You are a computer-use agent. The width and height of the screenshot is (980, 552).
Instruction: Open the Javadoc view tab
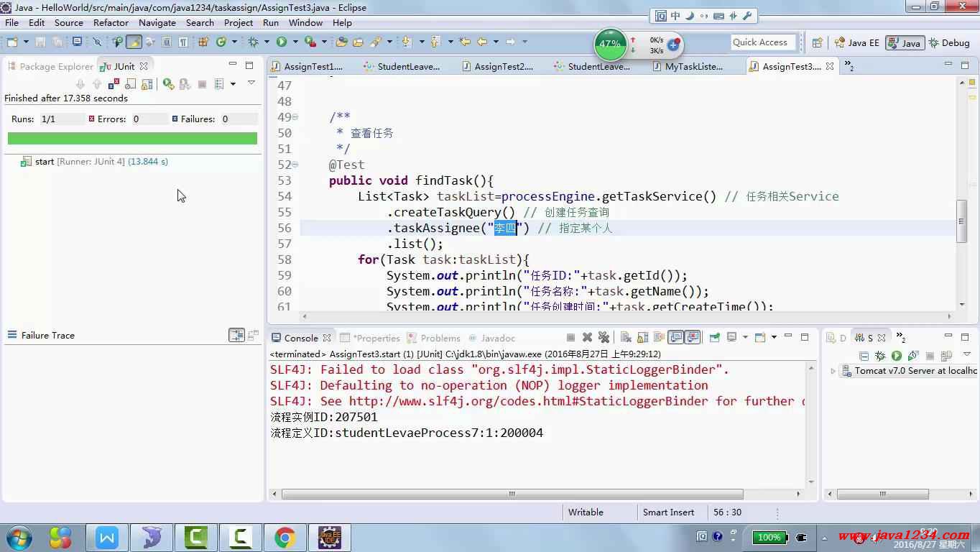pyautogui.click(x=491, y=338)
